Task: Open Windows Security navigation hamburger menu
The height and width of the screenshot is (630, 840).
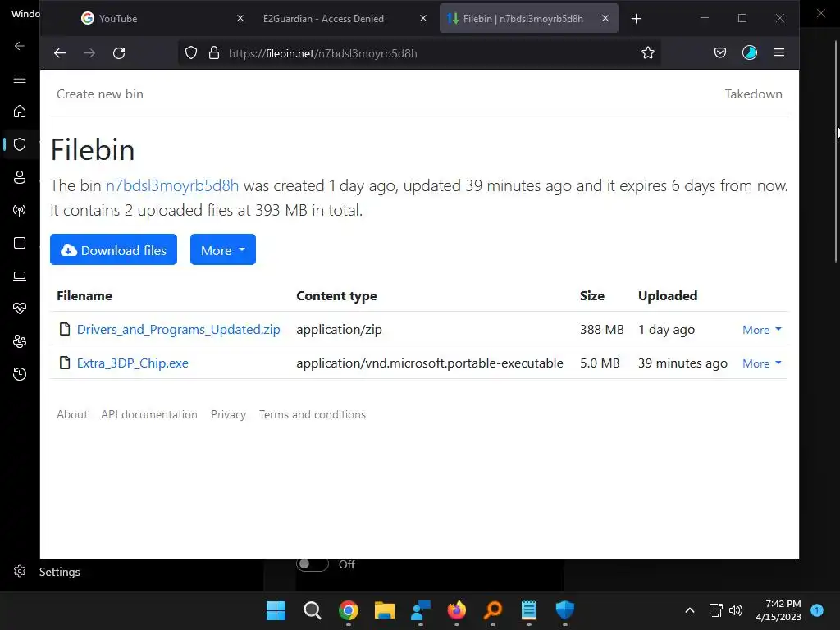Action: (x=20, y=79)
